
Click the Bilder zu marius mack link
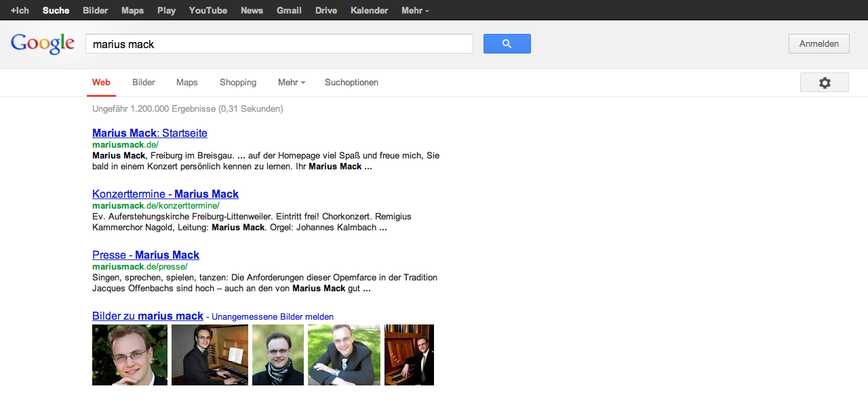point(147,316)
